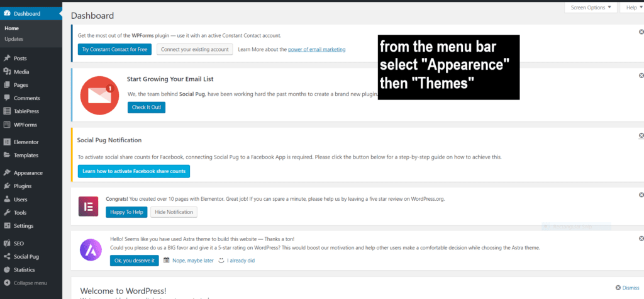Click the Settings sliders icon

coord(7,226)
